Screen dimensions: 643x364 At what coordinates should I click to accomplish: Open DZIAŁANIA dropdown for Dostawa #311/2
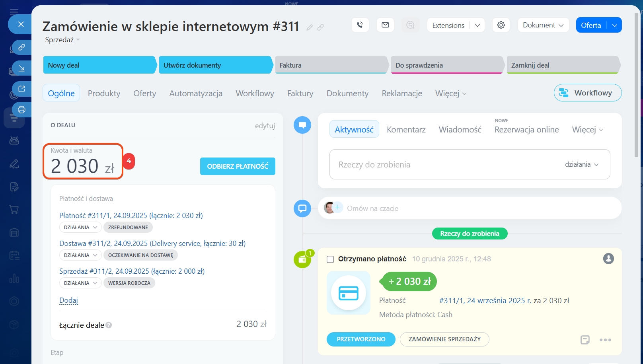click(80, 255)
